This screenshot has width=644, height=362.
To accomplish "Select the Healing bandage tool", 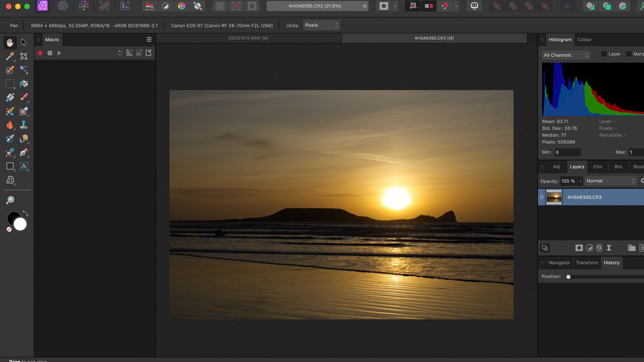I will tap(10, 98).
